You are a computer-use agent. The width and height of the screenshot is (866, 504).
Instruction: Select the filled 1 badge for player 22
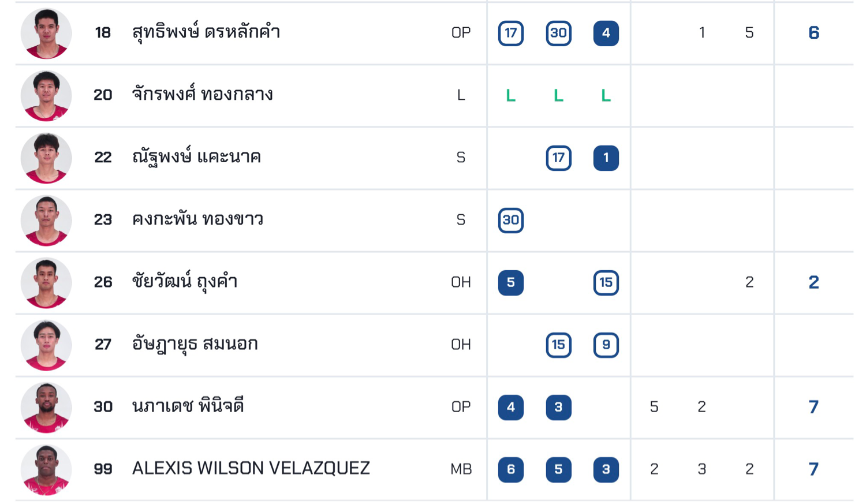[x=606, y=158]
